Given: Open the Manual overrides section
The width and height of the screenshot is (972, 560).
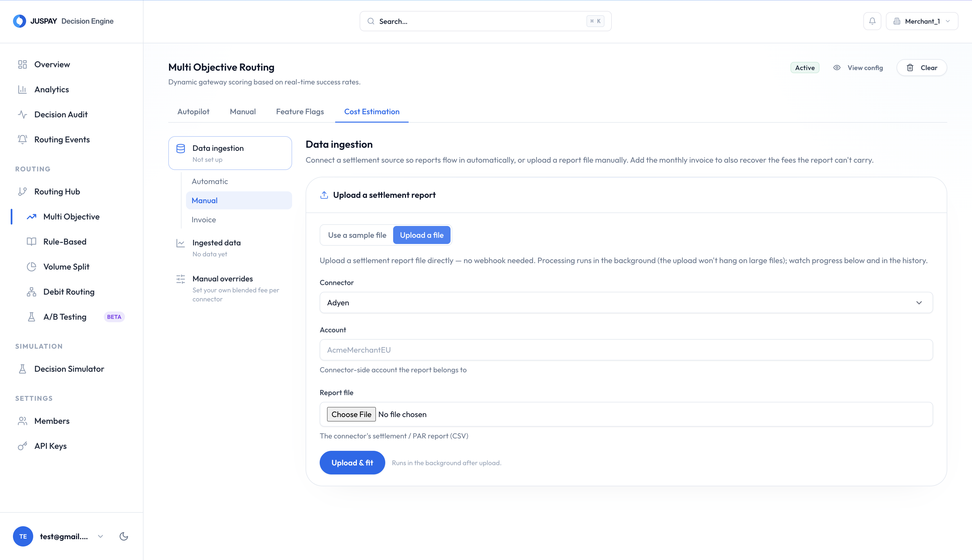Looking at the screenshot, I should pyautogui.click(x=230, y=288).
